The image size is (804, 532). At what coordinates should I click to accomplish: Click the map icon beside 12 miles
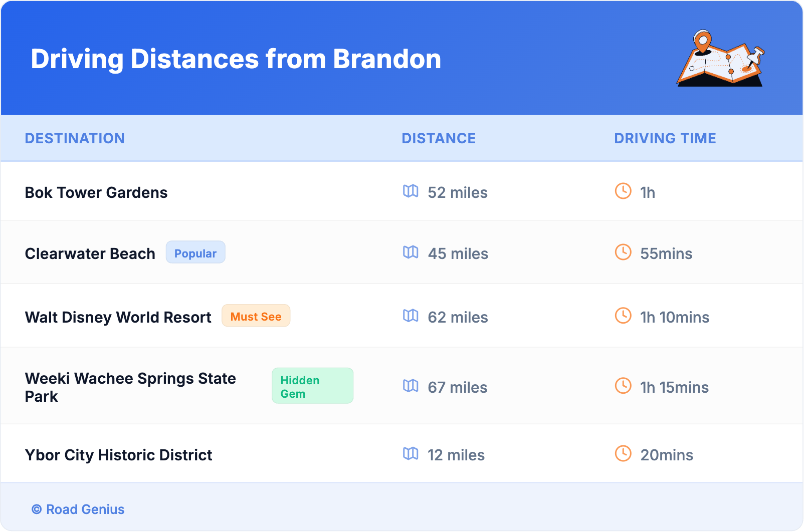[411, 454]
